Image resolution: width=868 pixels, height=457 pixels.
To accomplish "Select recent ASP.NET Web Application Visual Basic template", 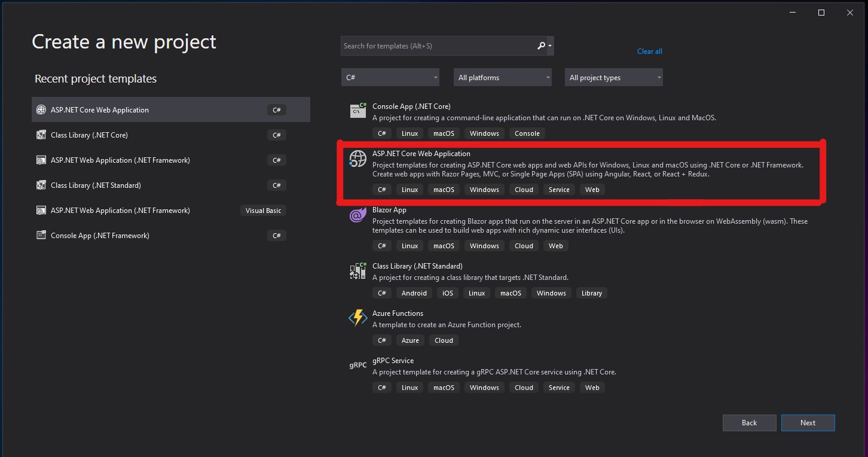I will (171, 211).
